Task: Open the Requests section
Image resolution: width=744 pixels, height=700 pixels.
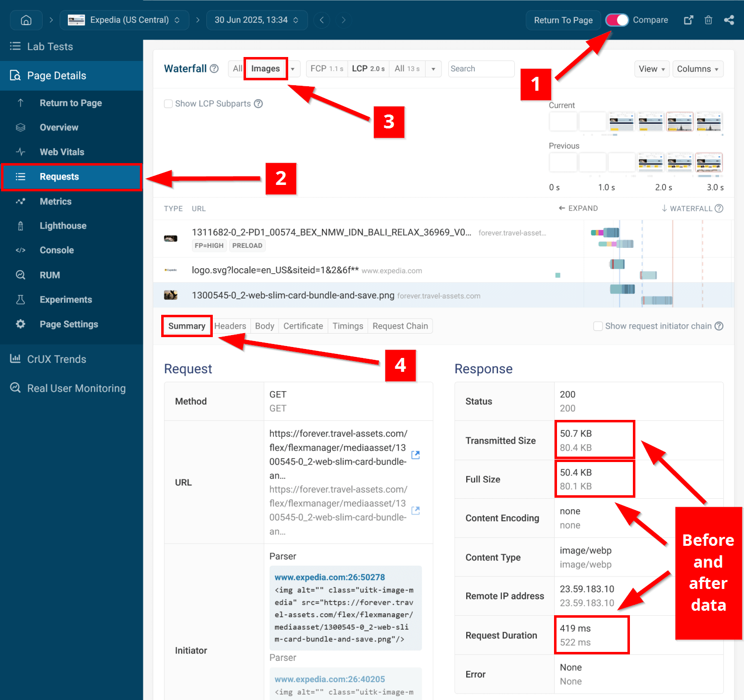Action: click(x=71, y=176)
